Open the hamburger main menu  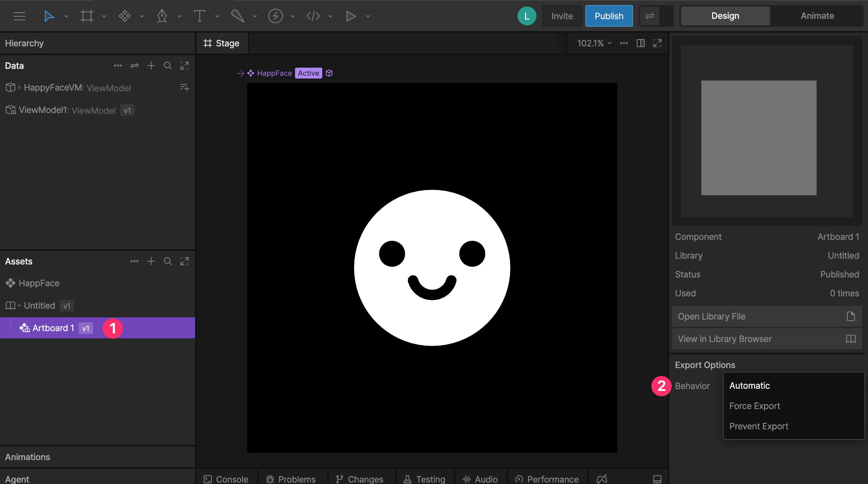[20, 16]
